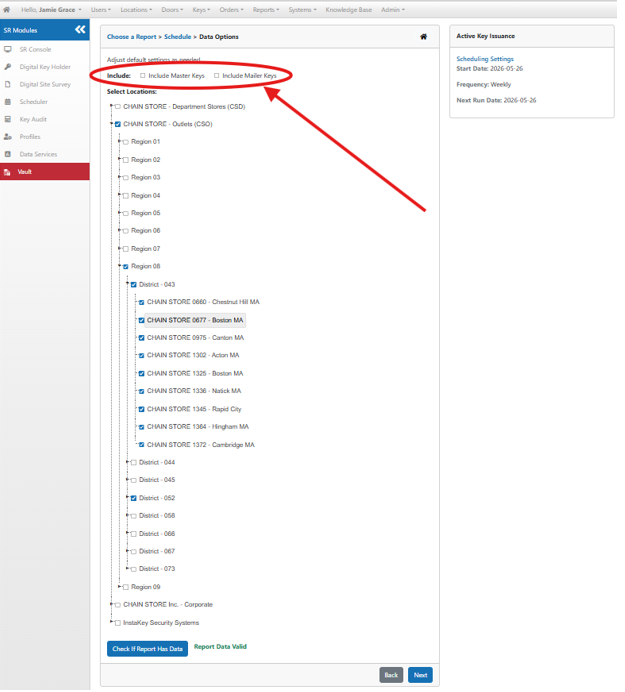
Task: Enable the Include Mailer Keys checkbox
Action: coord(216,75)
